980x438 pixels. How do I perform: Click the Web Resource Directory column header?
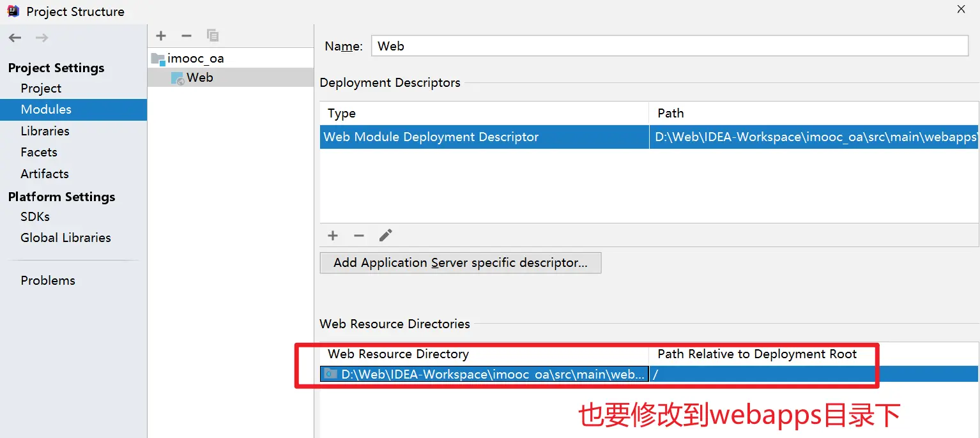484,354
